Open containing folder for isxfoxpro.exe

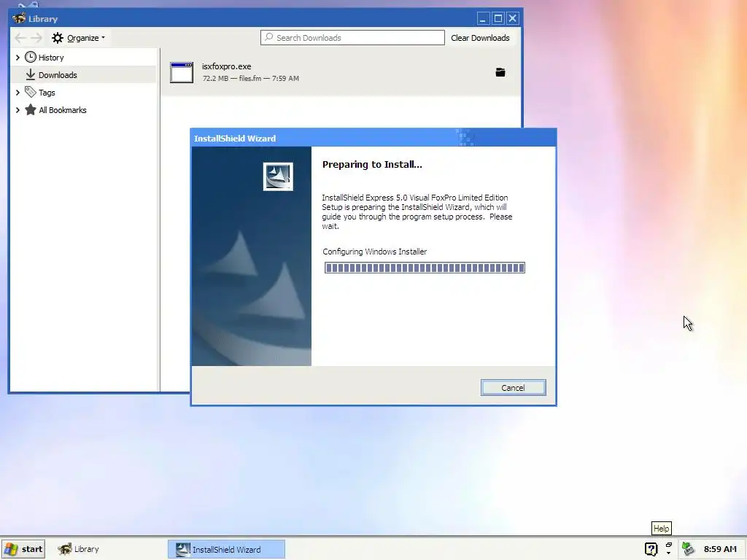(500, 72)
